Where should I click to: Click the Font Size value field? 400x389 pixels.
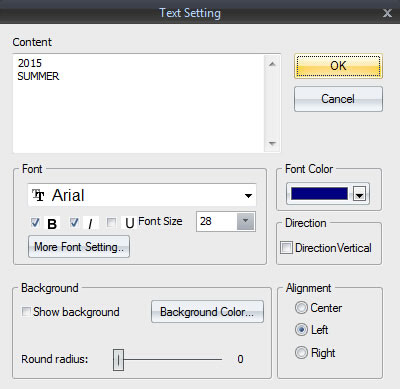217,221
